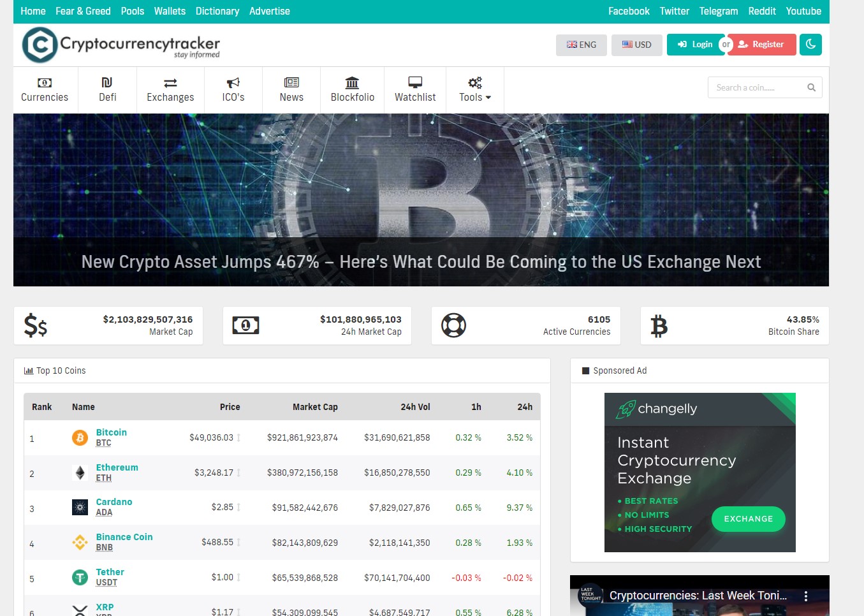Open Cryptocurrencies Last Week Tonight video title
Viewport: 864px width, 616px height.
[698, 596]
